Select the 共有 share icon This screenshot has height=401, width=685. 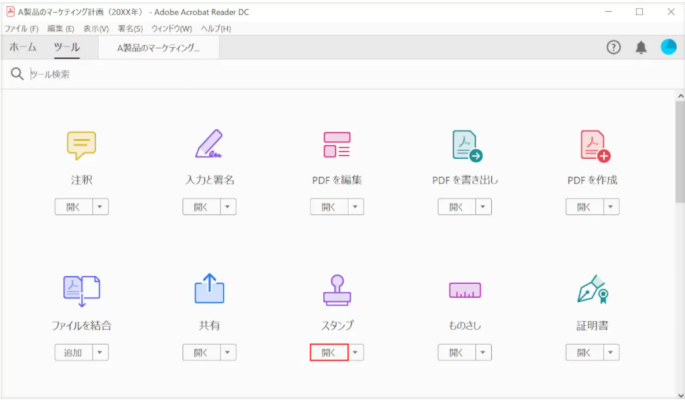coord(209,289)
